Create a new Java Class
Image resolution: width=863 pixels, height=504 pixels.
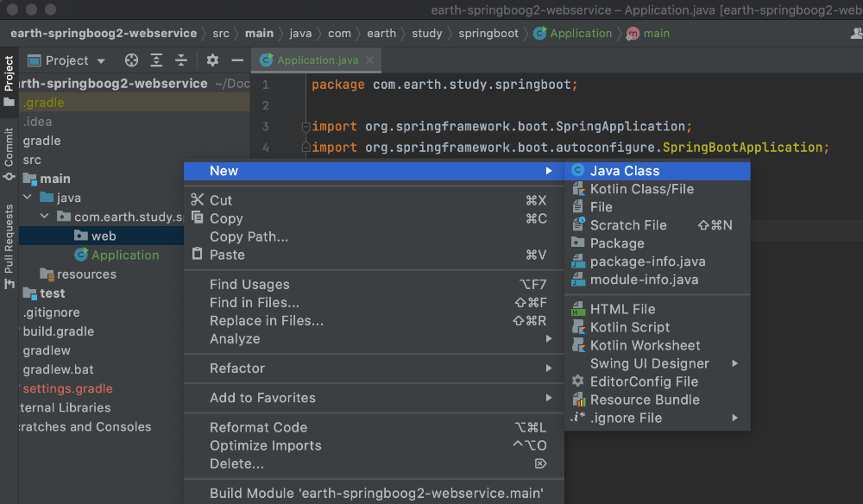(658, 171)
